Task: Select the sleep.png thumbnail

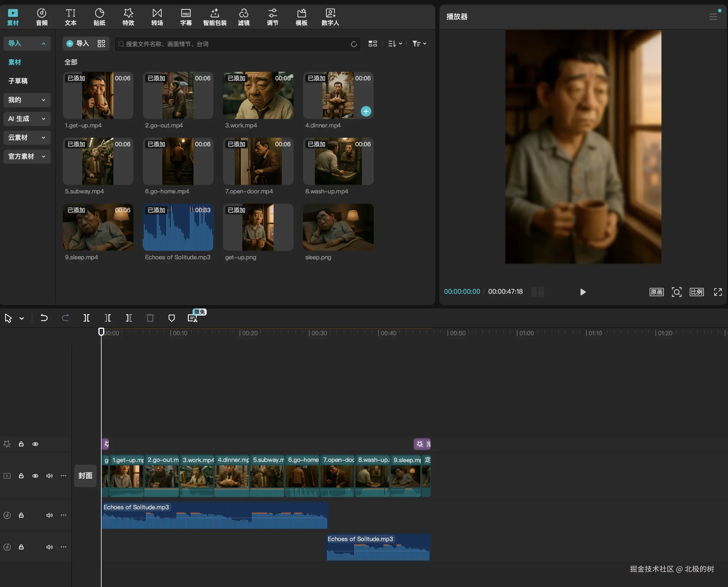Action: pos(338,227)
